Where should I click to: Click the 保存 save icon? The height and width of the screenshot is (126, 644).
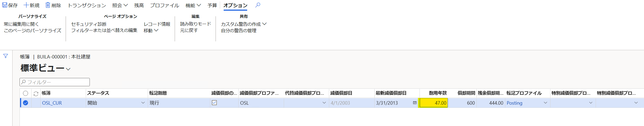[5, 5]
